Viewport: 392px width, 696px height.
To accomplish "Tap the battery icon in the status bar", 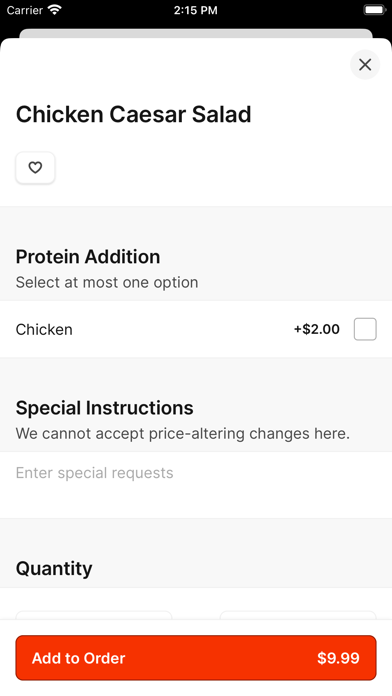I will click(374, 10).
